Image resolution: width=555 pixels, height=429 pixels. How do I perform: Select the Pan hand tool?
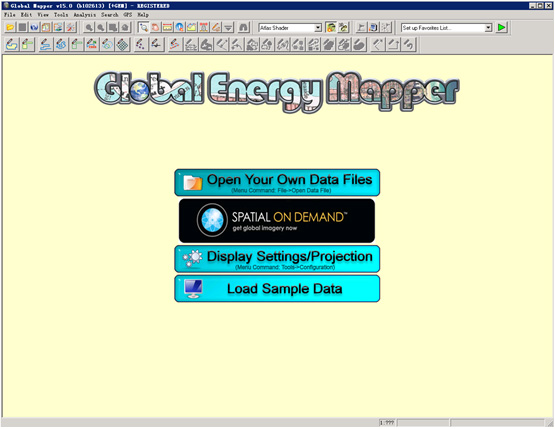coord(155,27)
